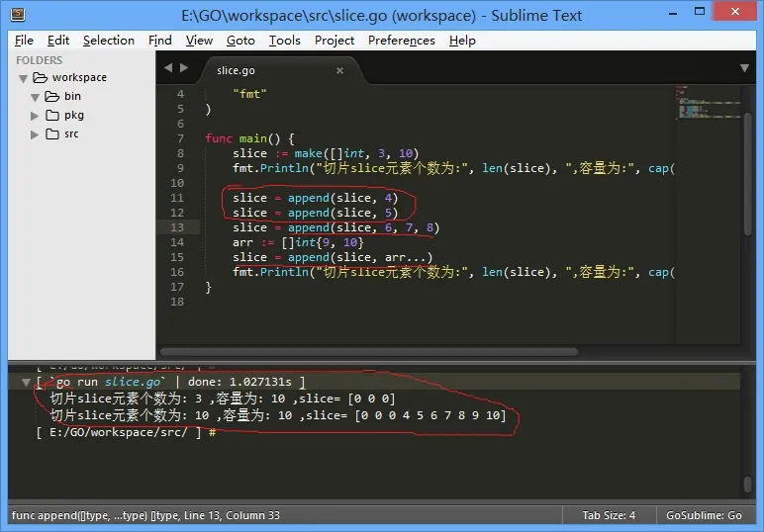
Task: Click the minimap code preview
Action: coord(708,102)
